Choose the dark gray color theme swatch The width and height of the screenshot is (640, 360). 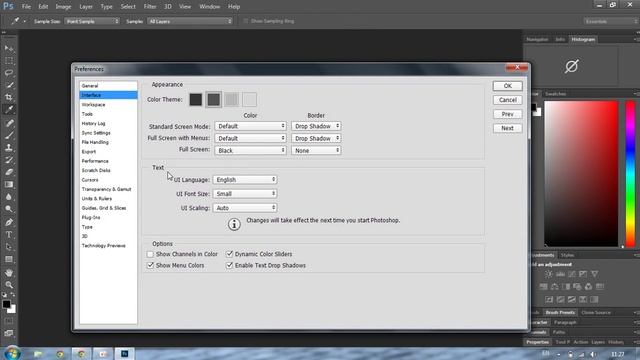tap(213, 99)
